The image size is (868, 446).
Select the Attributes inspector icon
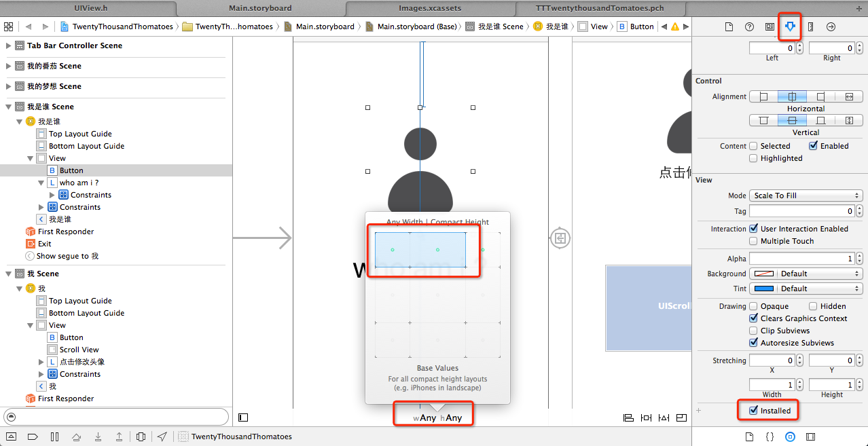(790, 26)
